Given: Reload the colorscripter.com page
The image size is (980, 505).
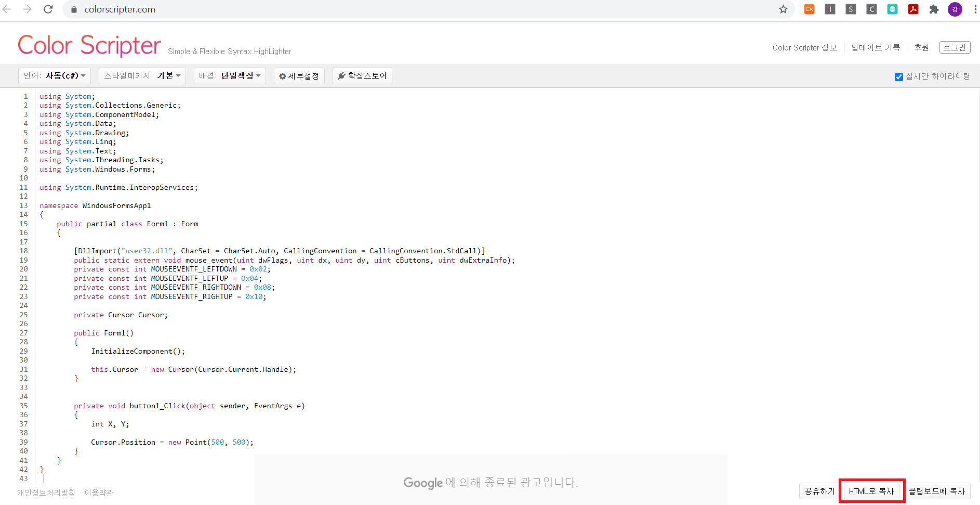Looking at the screenshot, I should [x=48, y=9].
